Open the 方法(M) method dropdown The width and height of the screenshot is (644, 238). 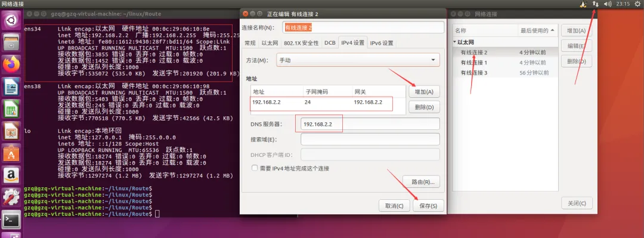click(x=358, y=60)
